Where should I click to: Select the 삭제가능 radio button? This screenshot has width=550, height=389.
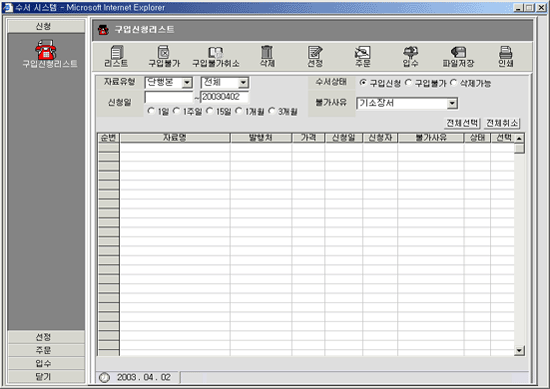(453, 83)
